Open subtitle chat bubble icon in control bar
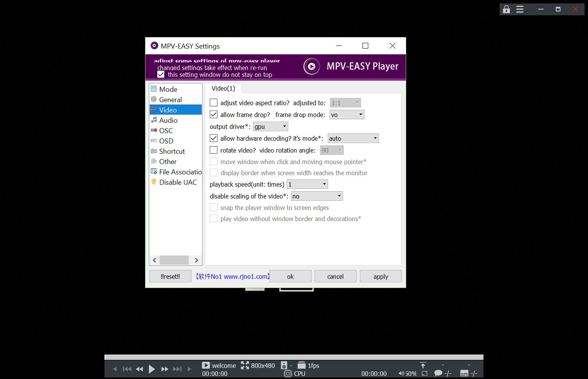 tap(438, 373)
